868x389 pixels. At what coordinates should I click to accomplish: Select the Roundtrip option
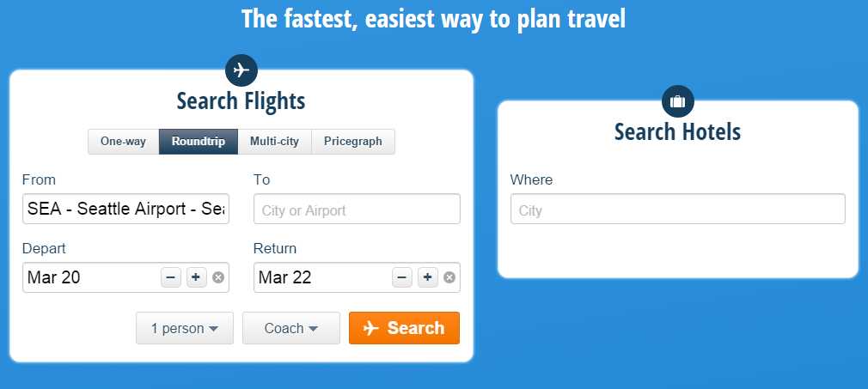tap(199, 142)
